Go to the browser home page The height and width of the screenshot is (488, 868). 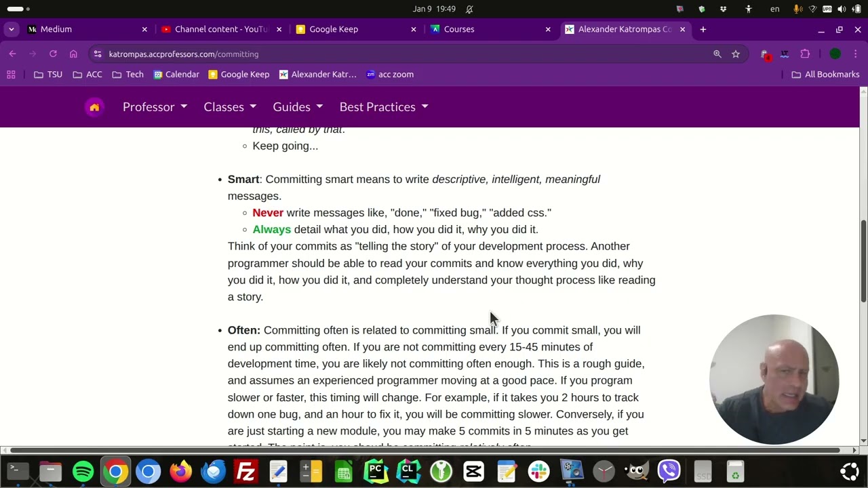[x=73, y=54]
